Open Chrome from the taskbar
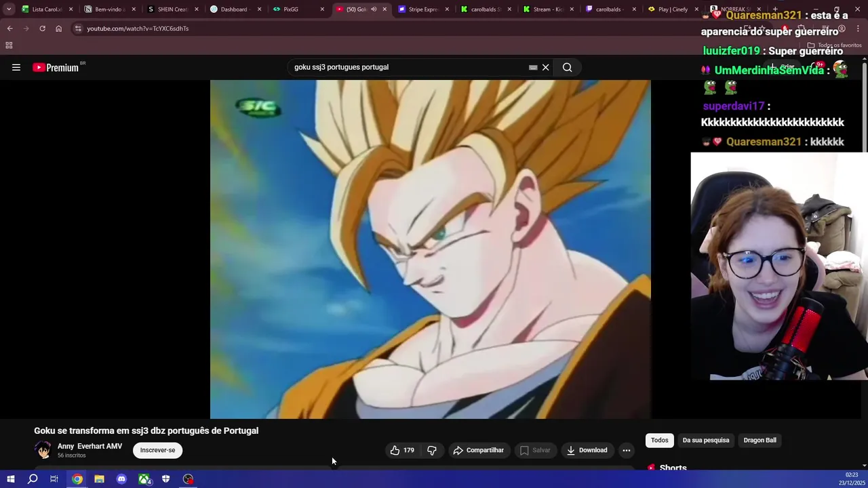The width and height of the screenshot is (868, 488). (77, 479)
